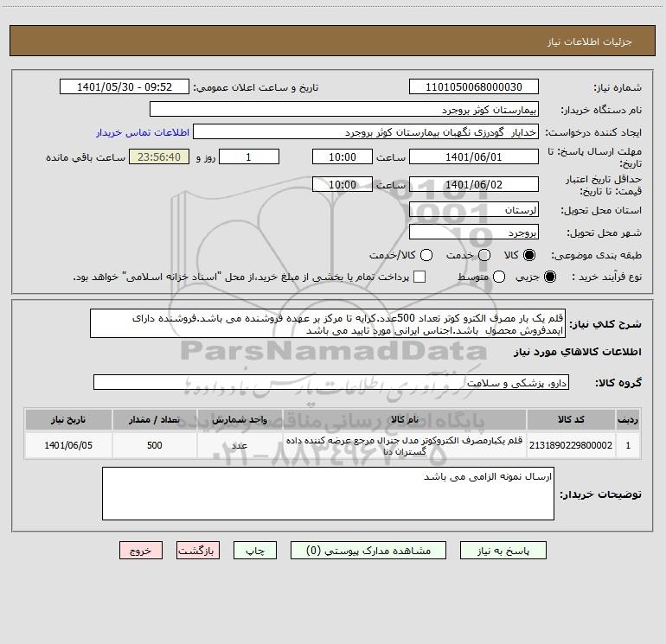Viewport: 666px width, 644px height.
Task: Click the price validity date 1401/06/02
Action: [474, 184]
